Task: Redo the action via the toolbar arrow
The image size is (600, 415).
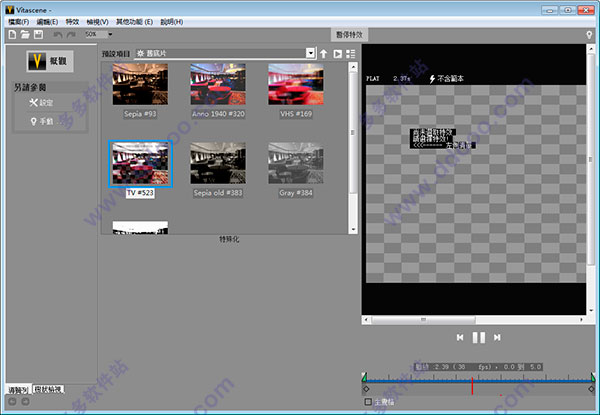Action: tap(71, 35)
